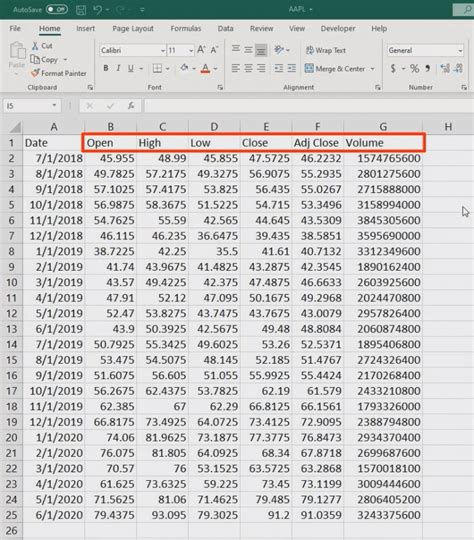Click the Undo arrow icon

(x=97, y=10)
